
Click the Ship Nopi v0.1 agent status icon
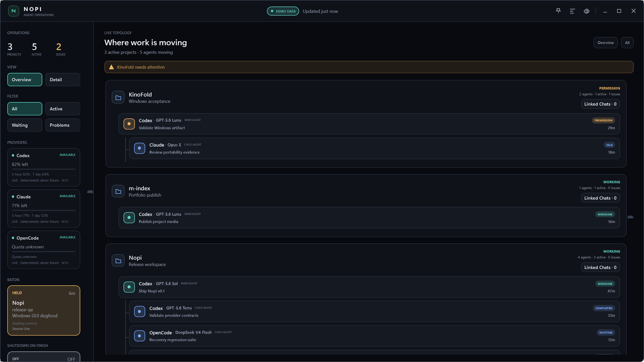129,287
